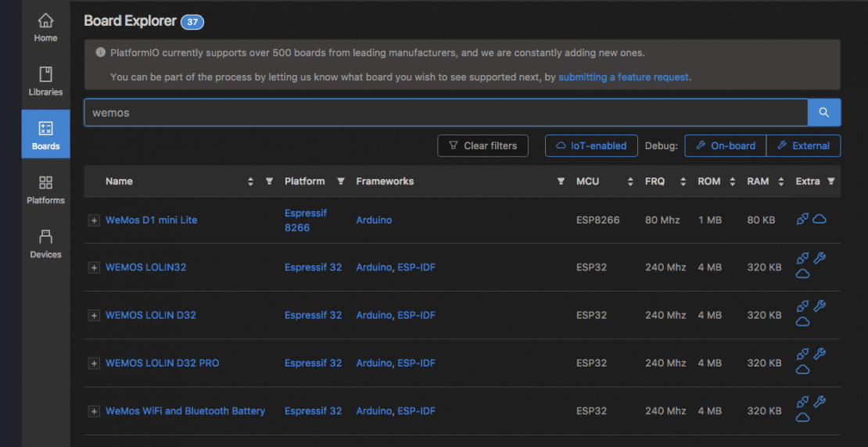The width and height of the screenshot is (868, 447).
Task: Click cloud icon in WeMos D1 mini Lite row
Action: pyautogui.click(x=820, y=219)
